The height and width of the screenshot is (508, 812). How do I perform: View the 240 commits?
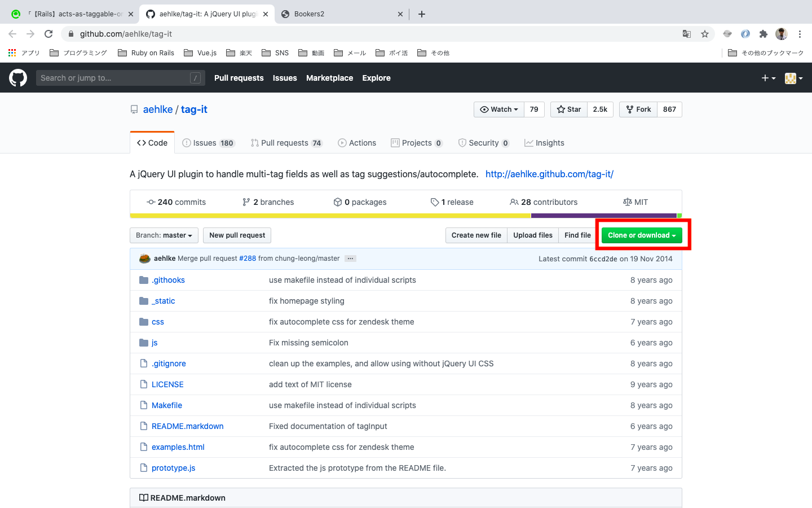tap(176, 202)
